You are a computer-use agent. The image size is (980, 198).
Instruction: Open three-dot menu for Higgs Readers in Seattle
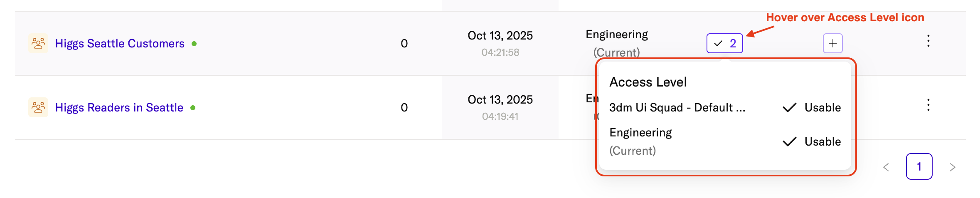tap(928, 105)
